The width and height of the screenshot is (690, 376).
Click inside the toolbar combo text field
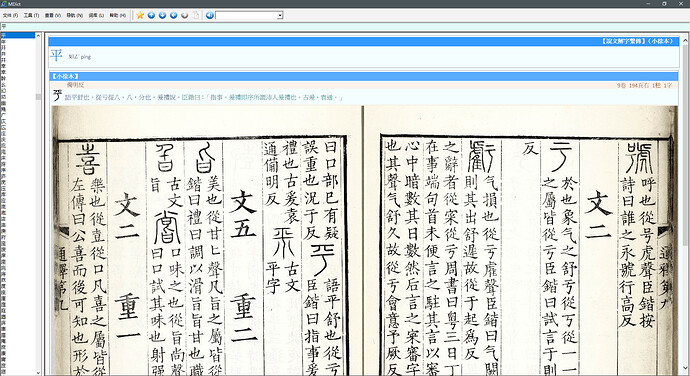[246, 15]
